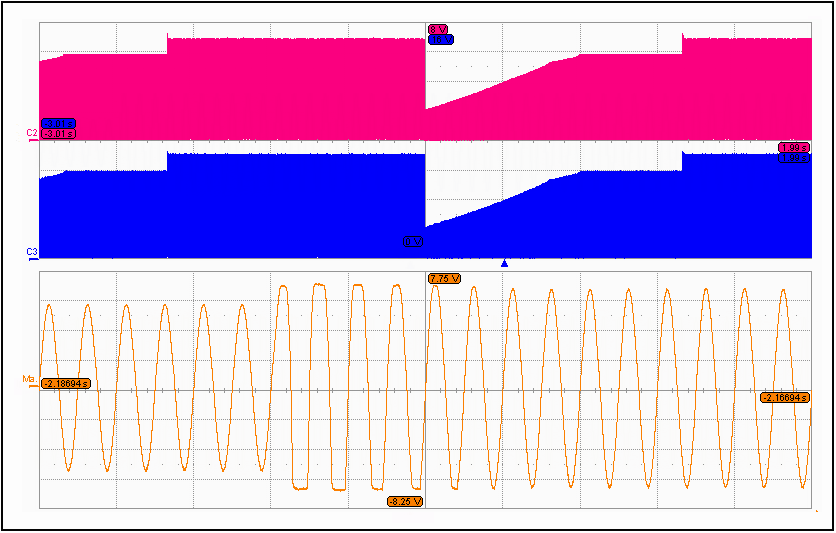Click the blue 1.99 s label on right

(x=792, y=158)
